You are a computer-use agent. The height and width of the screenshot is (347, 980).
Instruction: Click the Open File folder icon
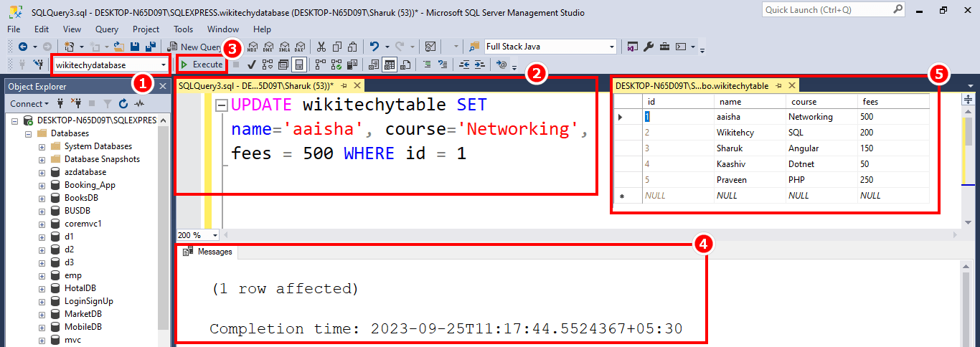[x=118, y=47]
